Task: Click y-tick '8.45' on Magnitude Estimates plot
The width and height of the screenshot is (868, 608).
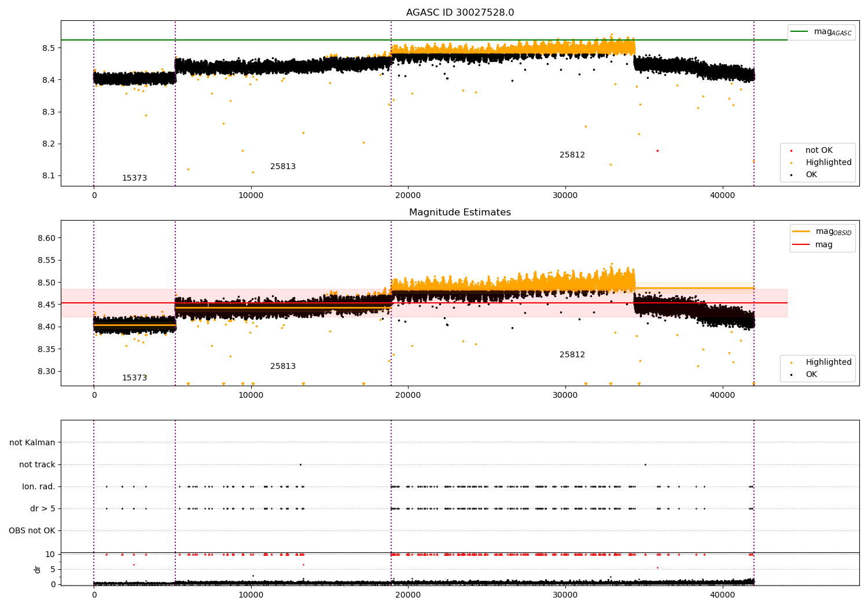Action: coord(46,305)
